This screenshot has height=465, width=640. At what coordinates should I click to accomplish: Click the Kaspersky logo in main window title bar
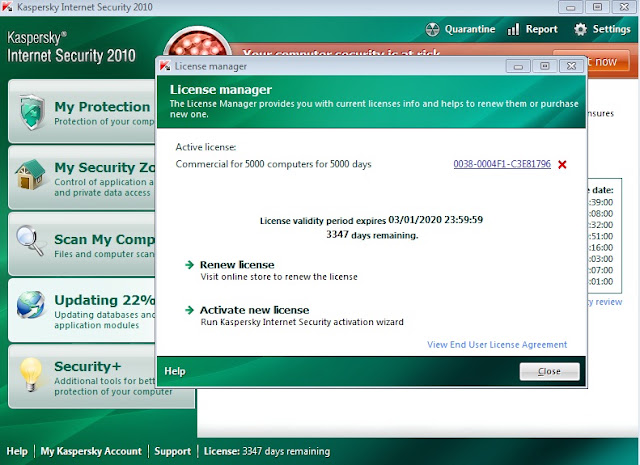click(7, 7)
